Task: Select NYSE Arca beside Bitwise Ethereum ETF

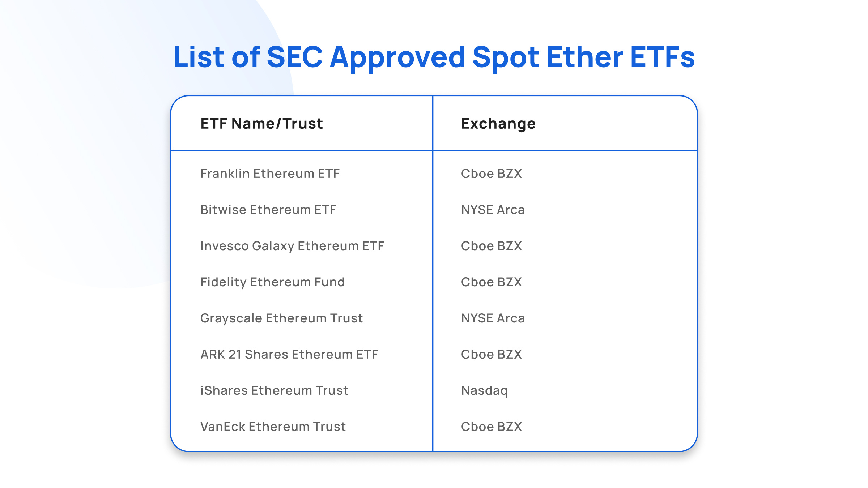Action: pos(493,210)
